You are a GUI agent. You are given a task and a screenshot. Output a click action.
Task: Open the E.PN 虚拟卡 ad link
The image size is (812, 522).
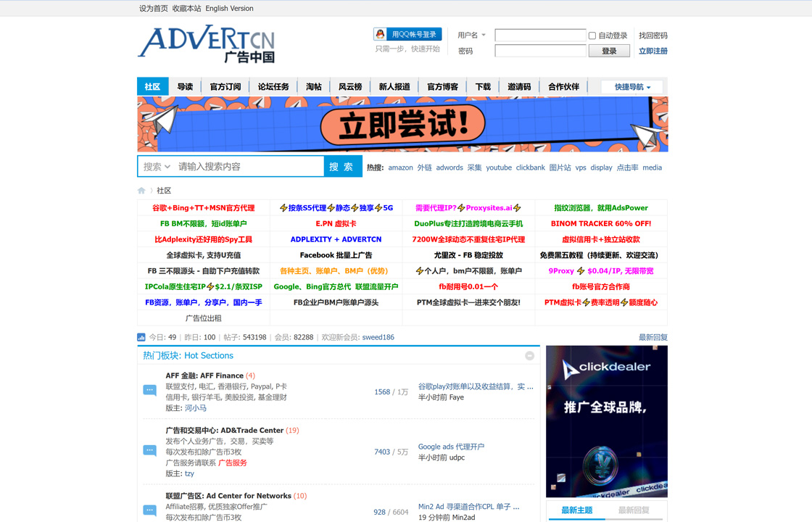[x=336, y=224]
